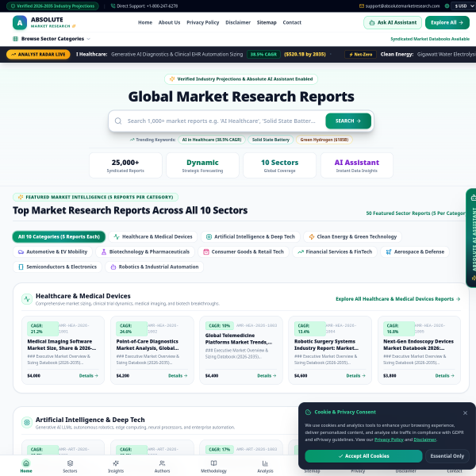This screenshot has height=476, width=476.
Task: Filter by Consumer Goods & Retail Tech tab
Action: tap(244, 251)
